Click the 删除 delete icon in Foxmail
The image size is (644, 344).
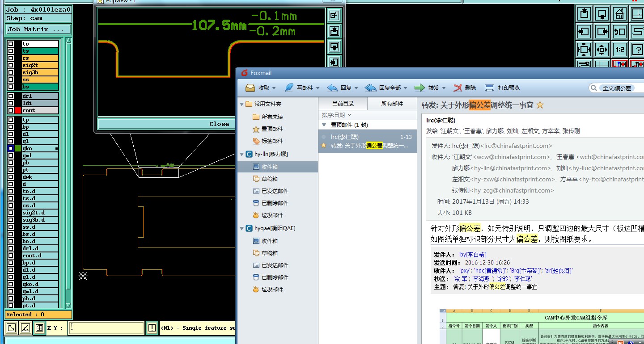pos(458,88)
